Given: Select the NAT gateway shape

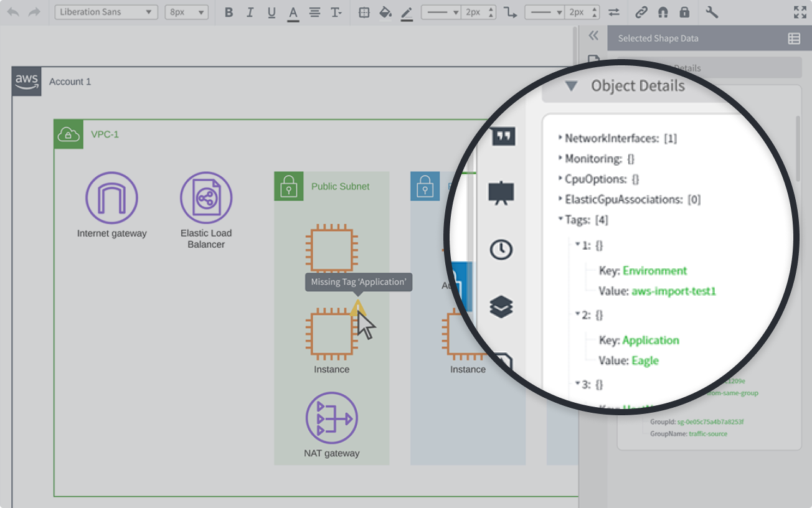Looking at the screenshot, I should 331,418.
